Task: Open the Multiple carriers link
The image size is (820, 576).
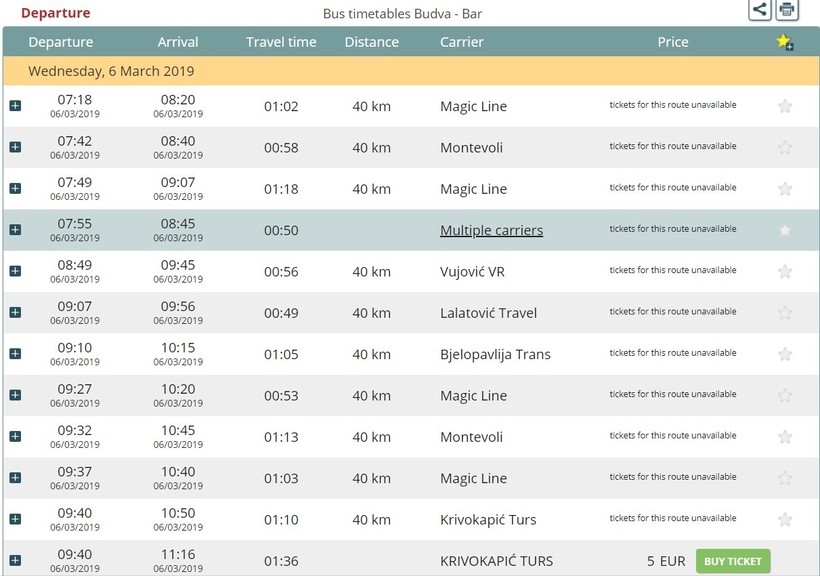Action: pos(491,230)
